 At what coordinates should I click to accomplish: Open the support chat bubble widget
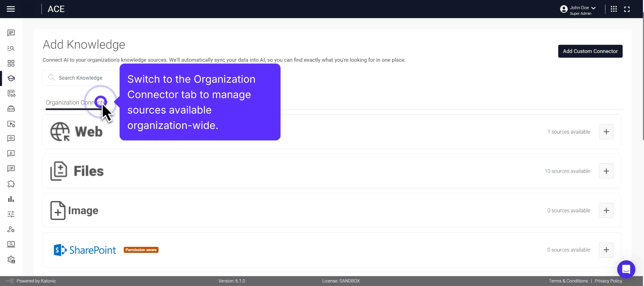tap(626, 269)
